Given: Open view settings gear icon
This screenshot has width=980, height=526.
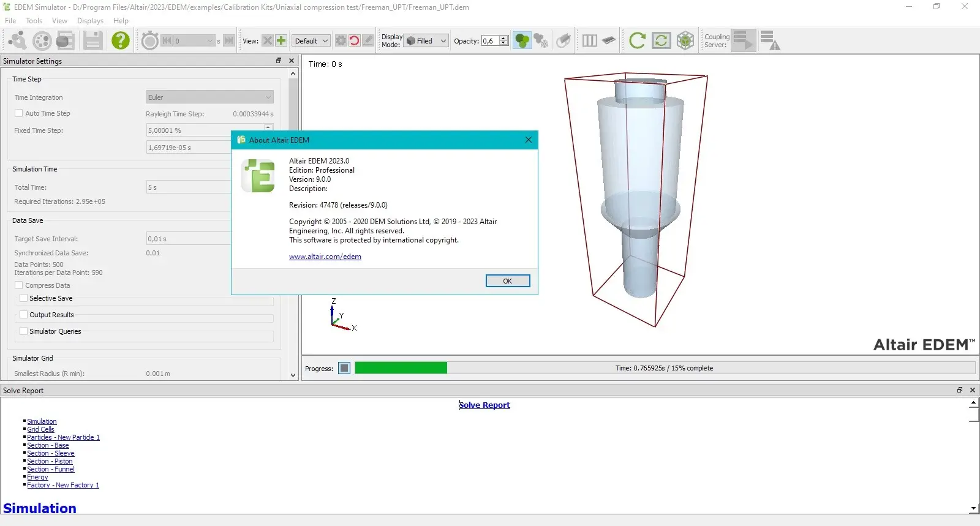Looking at the screenshot, I should (341, 40).
